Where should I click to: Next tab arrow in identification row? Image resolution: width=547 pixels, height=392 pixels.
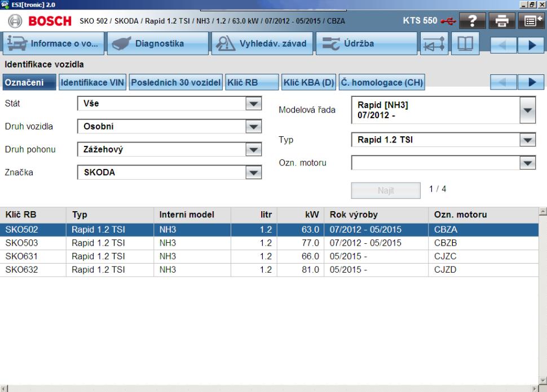pos(531,82)
